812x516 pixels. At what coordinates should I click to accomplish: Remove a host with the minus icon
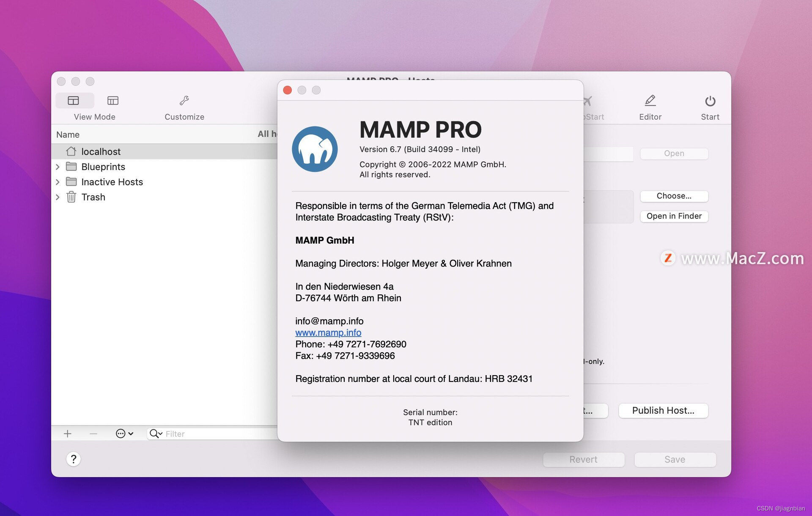(93, 434)
